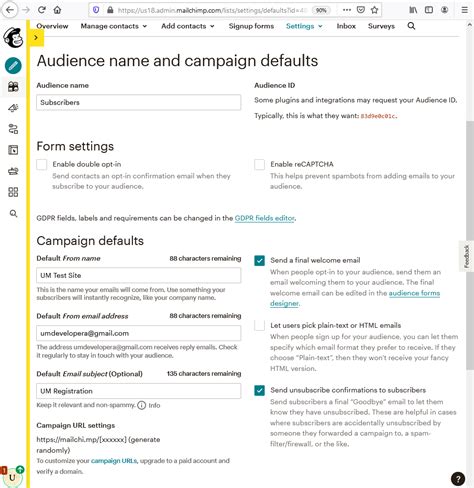Open Add contacts dropdown

click(188, 26)
